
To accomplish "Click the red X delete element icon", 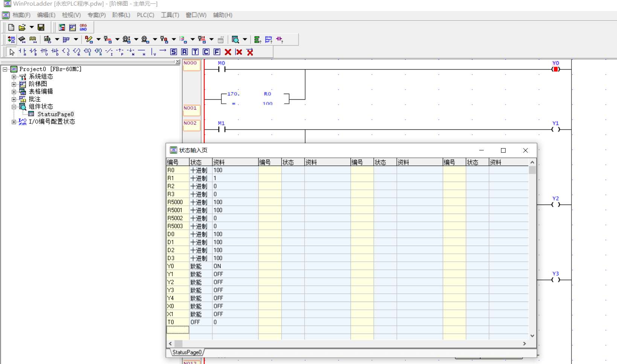I will 228,52.
